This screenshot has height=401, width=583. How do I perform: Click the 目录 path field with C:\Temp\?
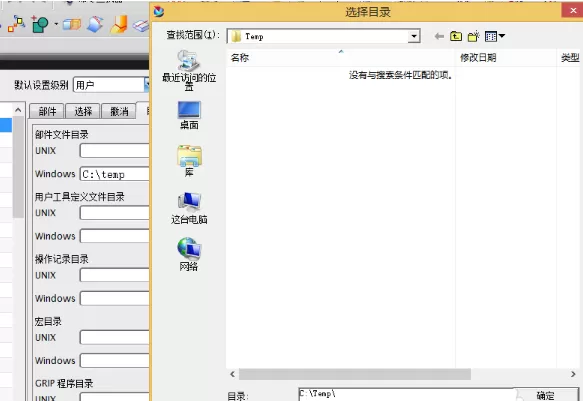408,395
